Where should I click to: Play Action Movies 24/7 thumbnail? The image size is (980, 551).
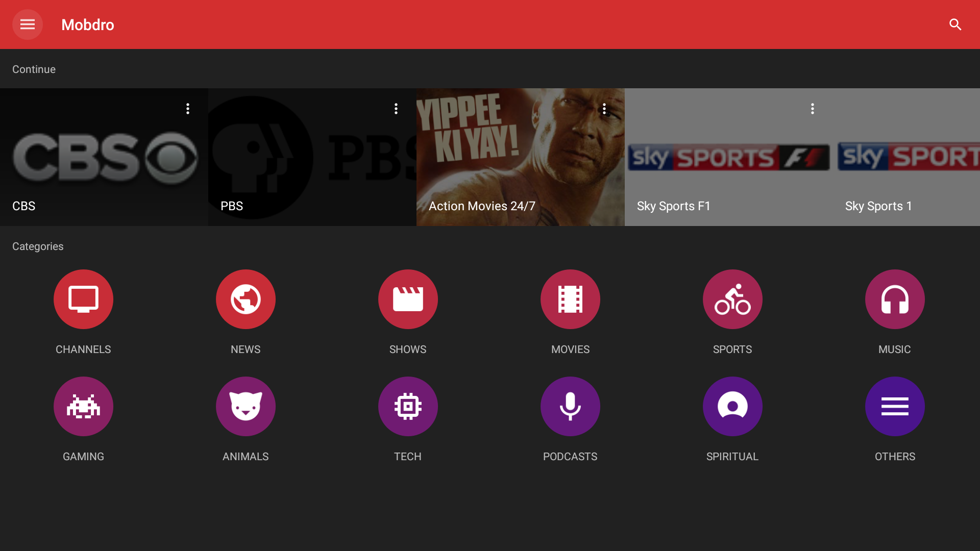click(x=521, y=157)
